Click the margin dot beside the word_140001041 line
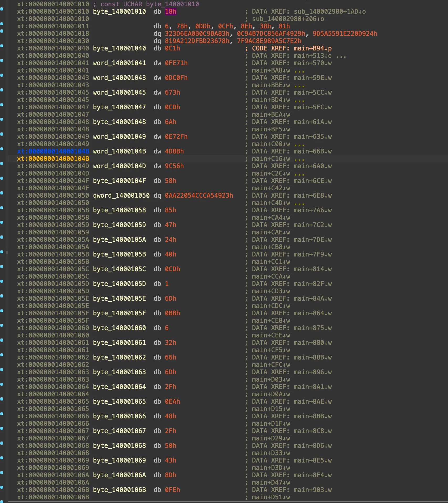Image resolution: width=448 pixels, height=503 pixels. click(2, 60)
